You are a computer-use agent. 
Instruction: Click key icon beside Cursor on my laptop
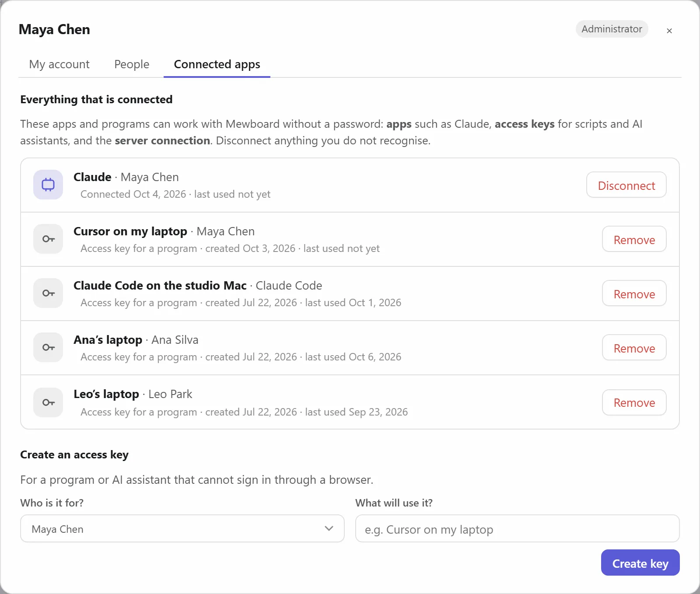pyautogui.click(x=48, y=239)
